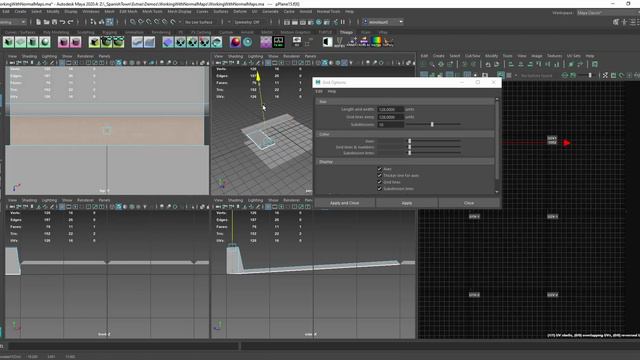Open the Cut/Sew menu in UV Editor
Image resolution: width=640 pixels, height=360 pixels.
[x=473, y=56]
